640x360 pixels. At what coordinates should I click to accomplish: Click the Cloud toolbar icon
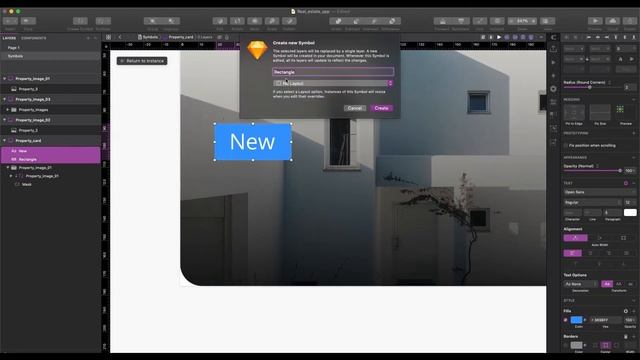tap(613, 21)
